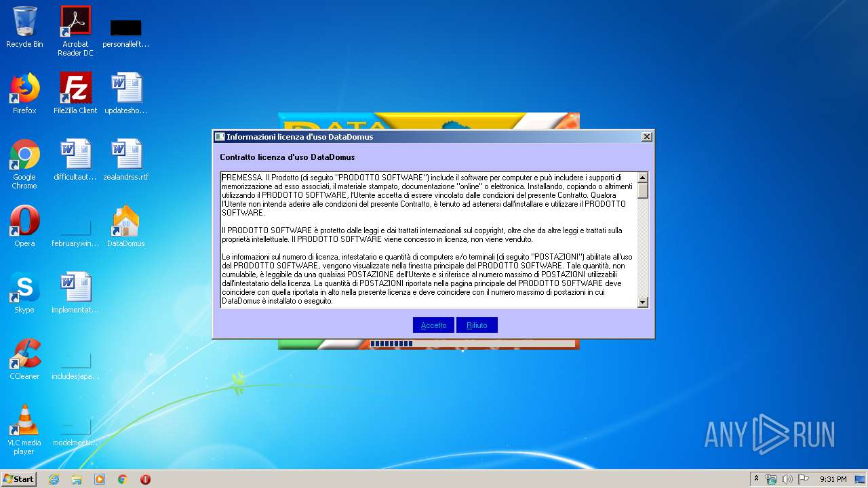The image size is (868, 488).
Task: Select the VLC media player shortcut
Action: 24,430
